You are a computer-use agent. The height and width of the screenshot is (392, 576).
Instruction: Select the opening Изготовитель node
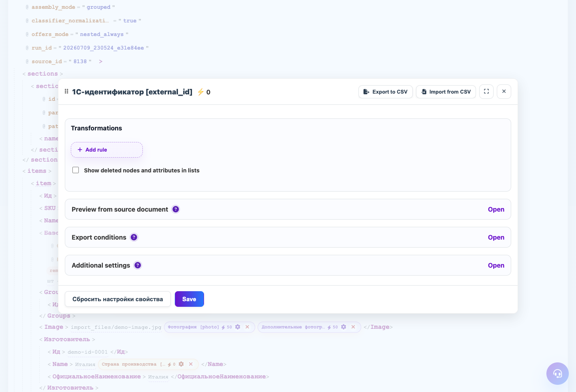click(x=67, y=339)
